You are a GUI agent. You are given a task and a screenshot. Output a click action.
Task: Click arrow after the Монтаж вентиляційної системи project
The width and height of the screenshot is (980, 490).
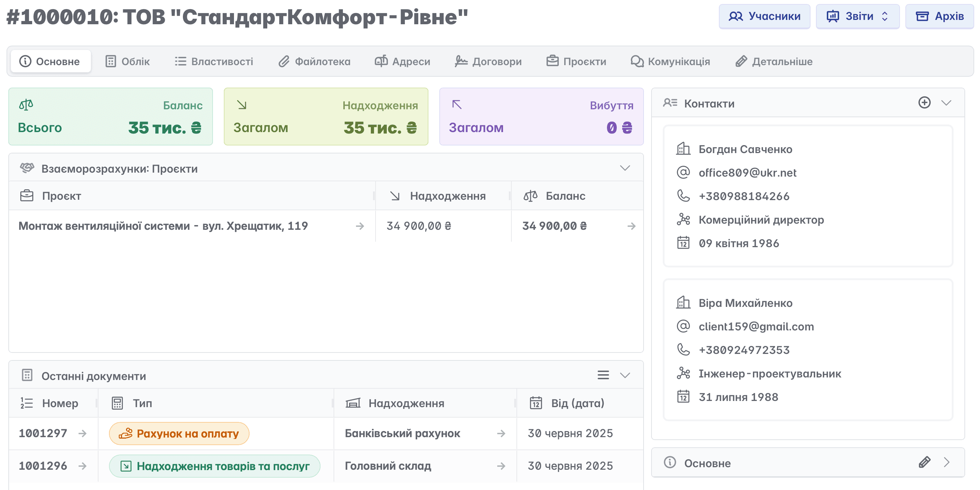click(x=360, y=226)
